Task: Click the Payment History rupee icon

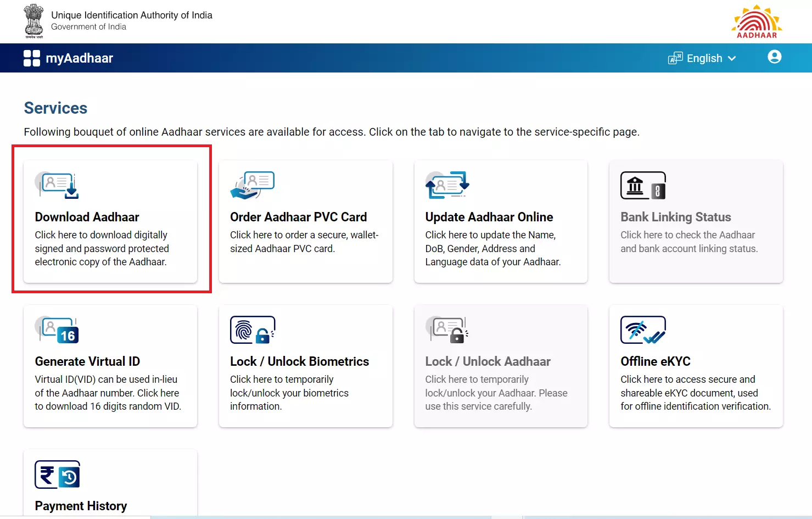Action: 57,475
